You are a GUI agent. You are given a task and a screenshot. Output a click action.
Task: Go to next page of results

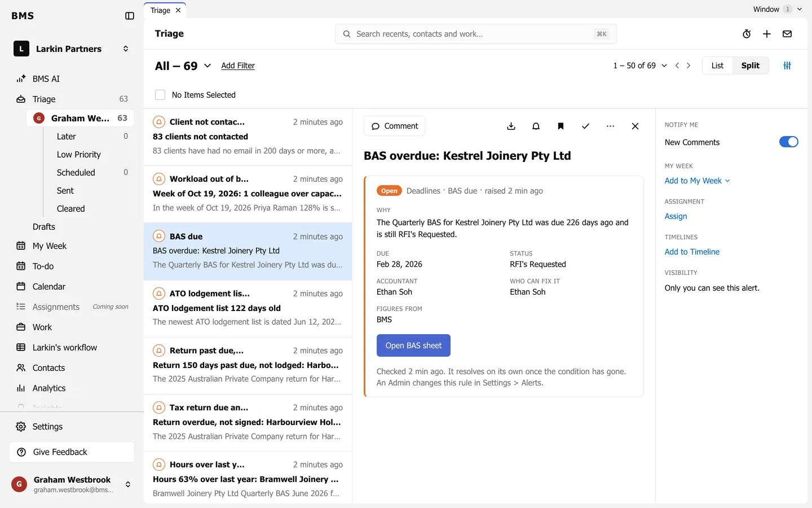(x=689, y=65)
